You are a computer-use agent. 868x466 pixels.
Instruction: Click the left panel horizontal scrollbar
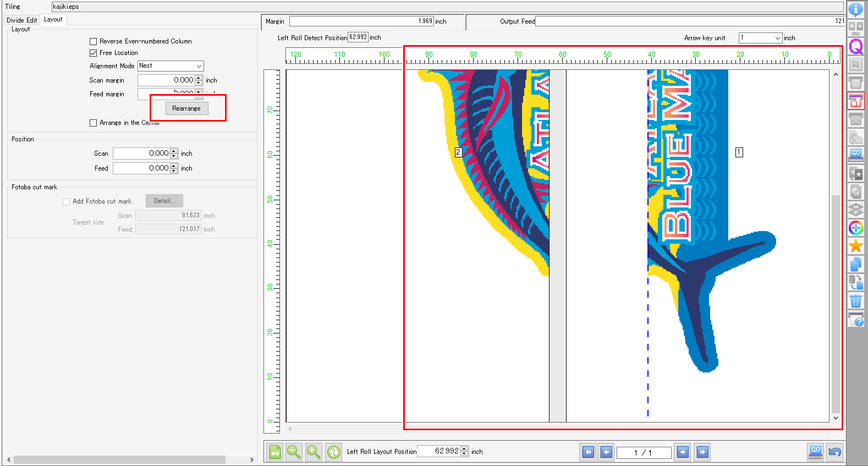[119, 459]
